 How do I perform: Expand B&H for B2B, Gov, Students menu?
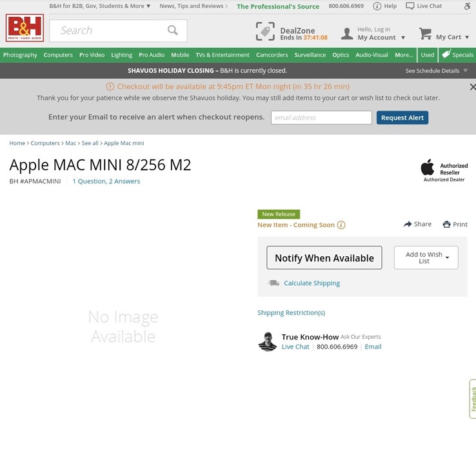[x=100, y=6]
